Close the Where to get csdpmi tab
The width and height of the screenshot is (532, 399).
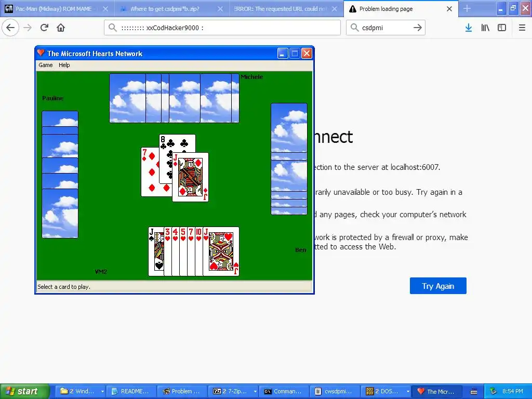[220, 9]
